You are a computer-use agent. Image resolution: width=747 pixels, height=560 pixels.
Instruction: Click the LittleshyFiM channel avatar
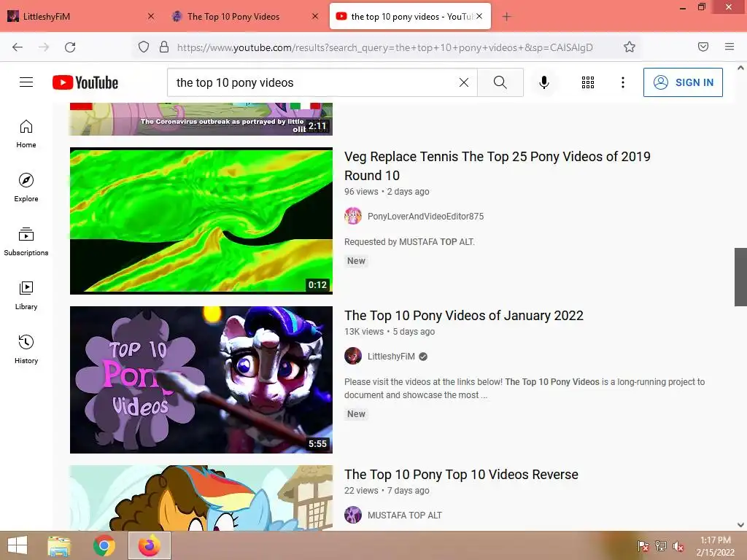pos(353,356)
